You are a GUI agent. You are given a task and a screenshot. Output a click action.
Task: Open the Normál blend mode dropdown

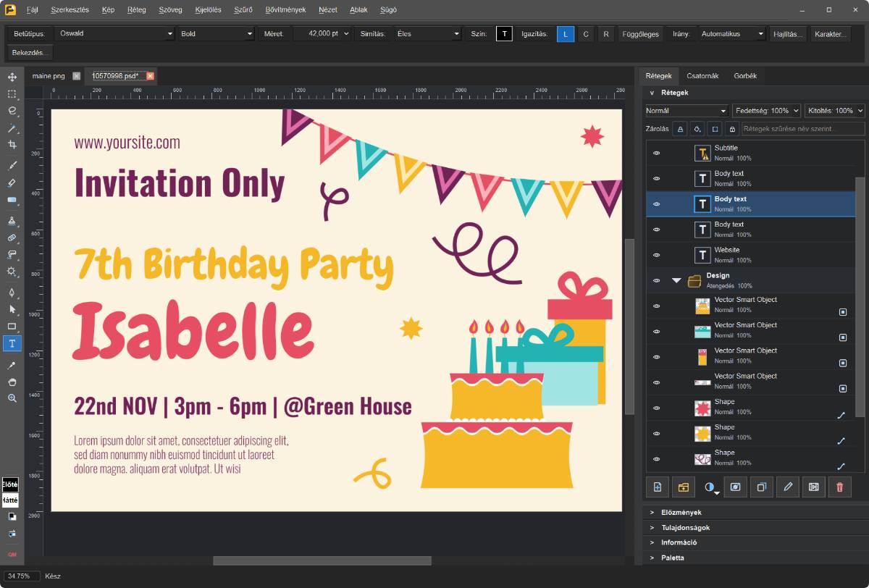687,111
